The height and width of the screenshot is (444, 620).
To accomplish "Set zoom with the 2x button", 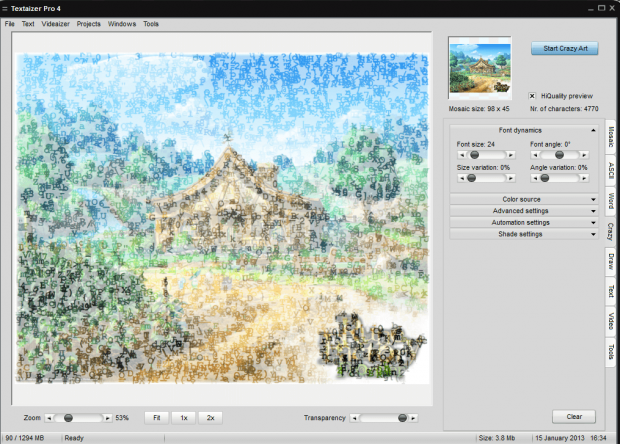I will (x=210, y=418).
